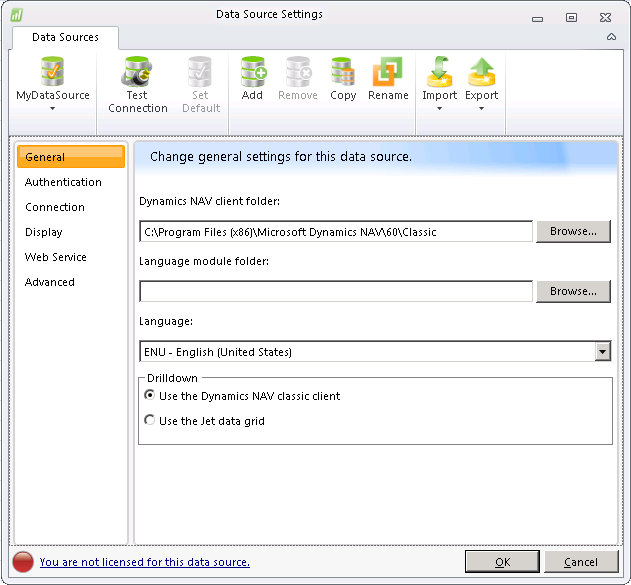Viewport: 631px width, 585px height.
Task: Select Use the Jet data grid option
Action: coord(150,421)
